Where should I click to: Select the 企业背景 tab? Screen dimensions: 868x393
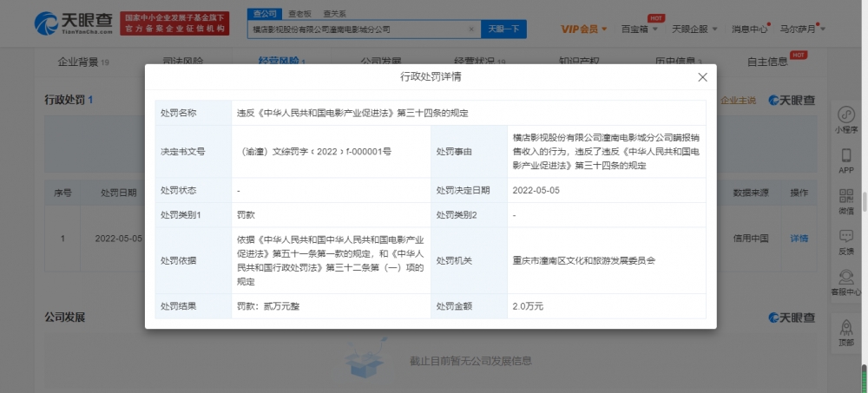(82, 62)
